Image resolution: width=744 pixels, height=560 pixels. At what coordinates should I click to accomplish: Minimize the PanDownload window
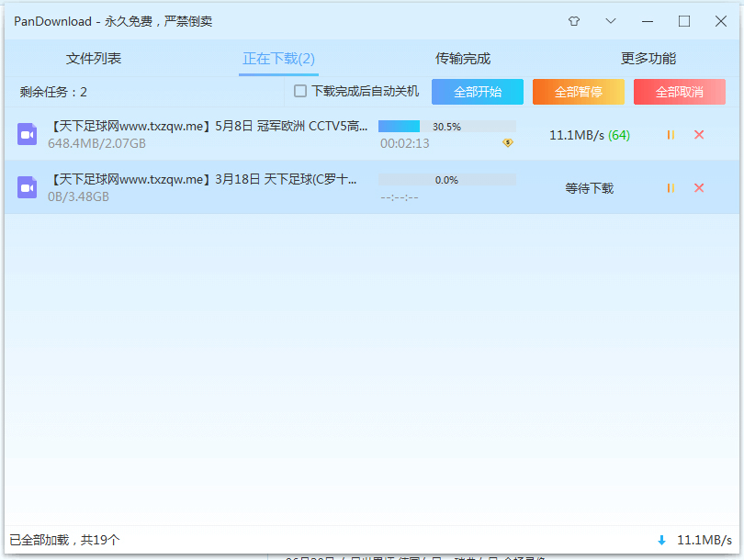pos(648,21)
